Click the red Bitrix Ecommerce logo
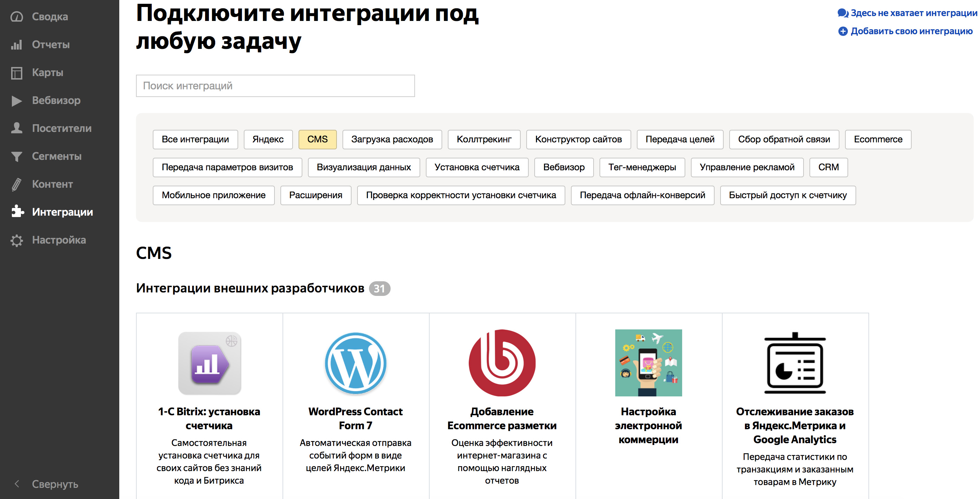980x499 pixels. [x=502, y=363]
